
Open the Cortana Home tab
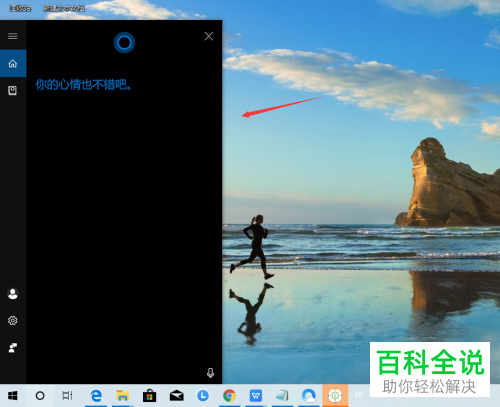point(13,63)
